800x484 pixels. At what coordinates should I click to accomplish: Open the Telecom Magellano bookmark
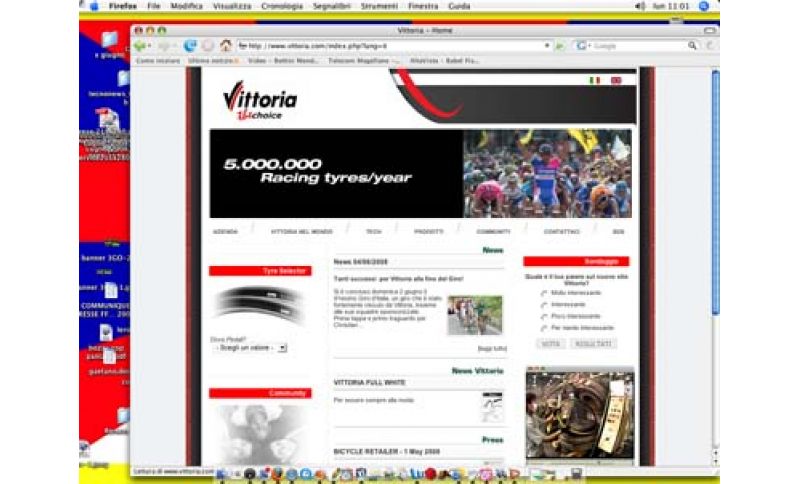pyautogui.click(x=363, y=61)
